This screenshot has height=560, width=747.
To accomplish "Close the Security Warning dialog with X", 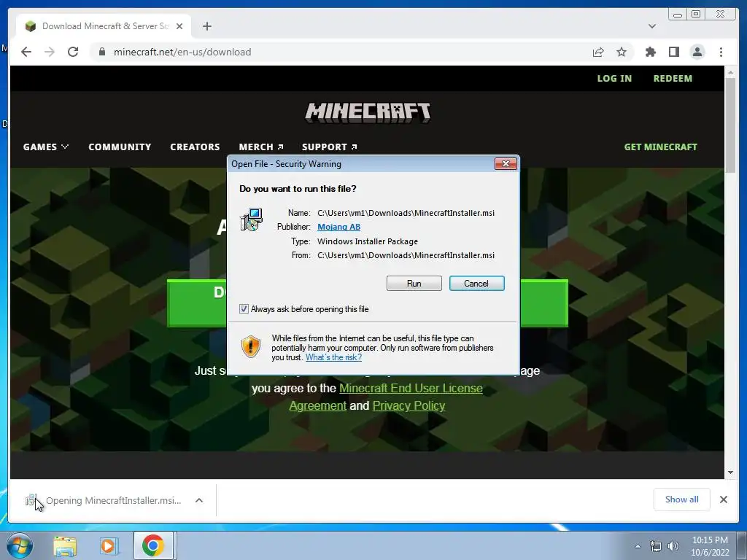I will point(506,164).
